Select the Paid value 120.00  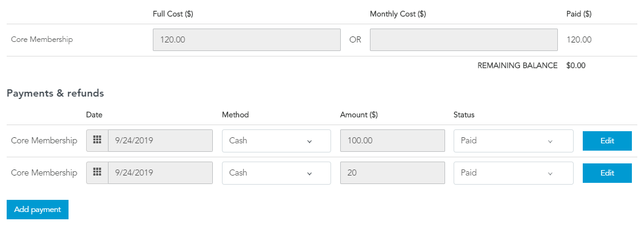click(579, 40)
